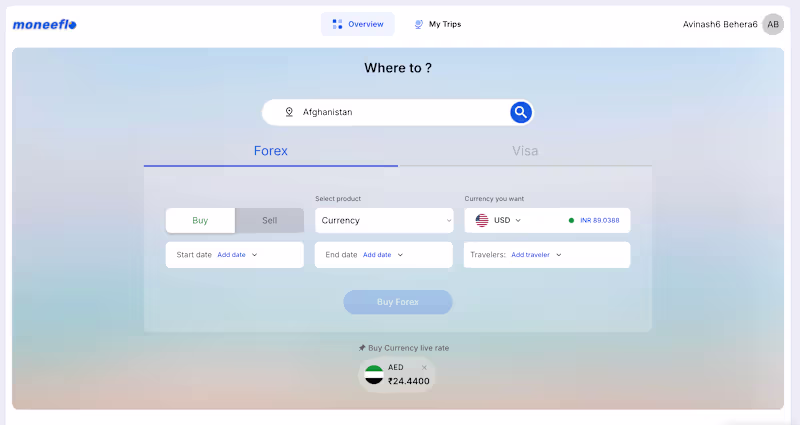Open the AB user avatar
The width and height of the screenshot is (800, 425).
[x=773, y=24]
